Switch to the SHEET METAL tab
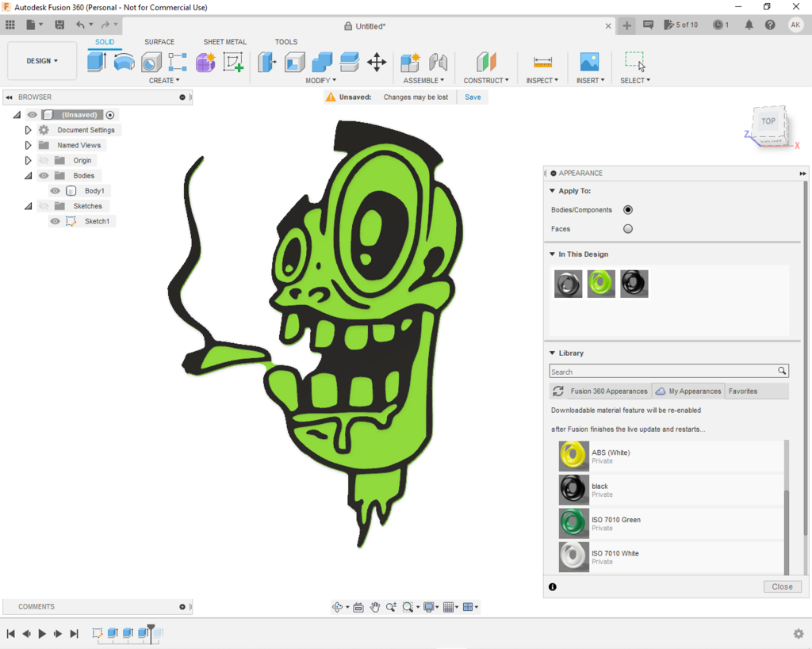The height and width of the screenshot is (649, 812). pyautogui.click(x=224, y=42)
